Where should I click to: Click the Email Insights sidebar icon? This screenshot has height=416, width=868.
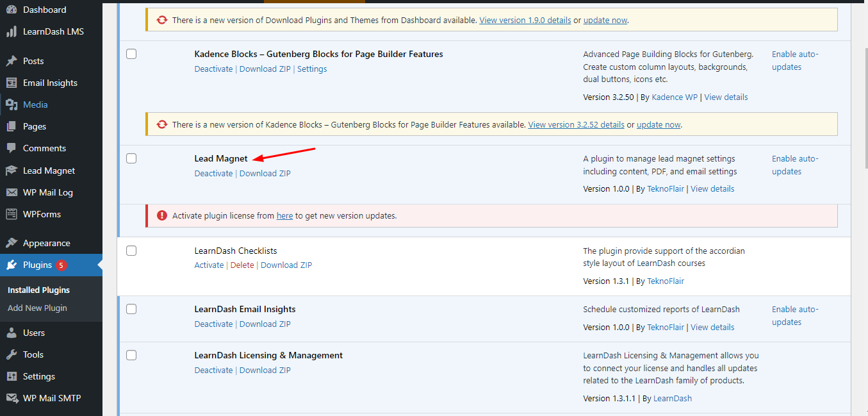[x=12, y=83]
